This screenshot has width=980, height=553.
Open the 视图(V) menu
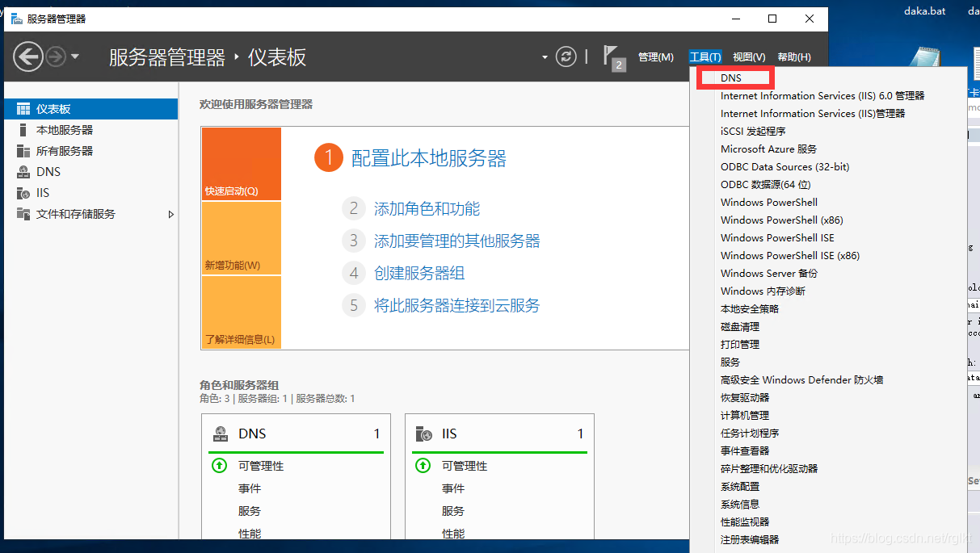(x=749, y=57)
